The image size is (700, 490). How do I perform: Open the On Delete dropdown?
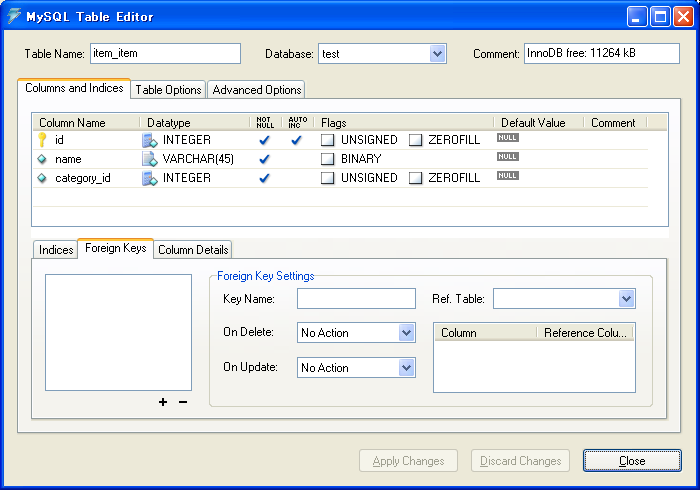(x=407, y=332)
